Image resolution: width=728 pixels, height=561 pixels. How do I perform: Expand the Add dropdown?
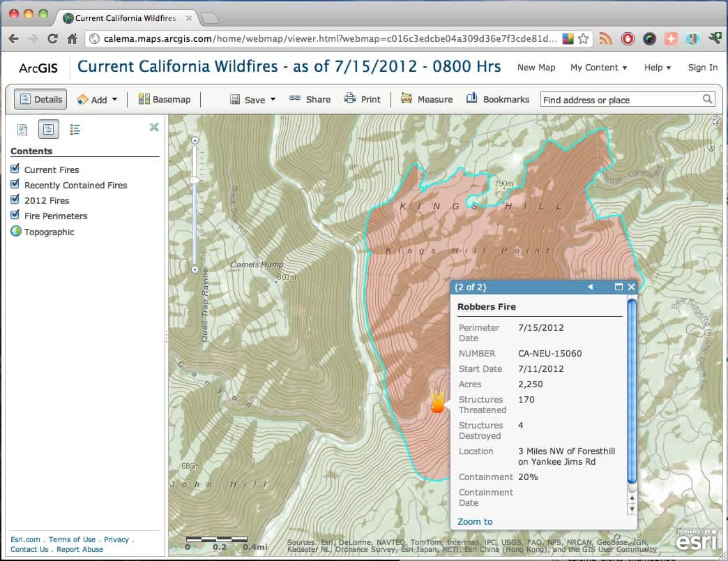pos(98,99)
